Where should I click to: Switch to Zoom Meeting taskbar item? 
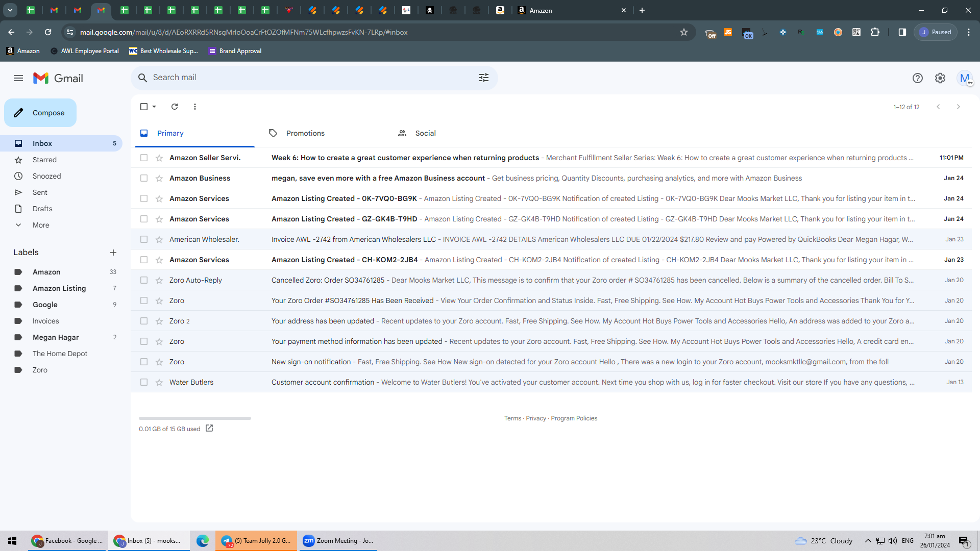(338, 541)
